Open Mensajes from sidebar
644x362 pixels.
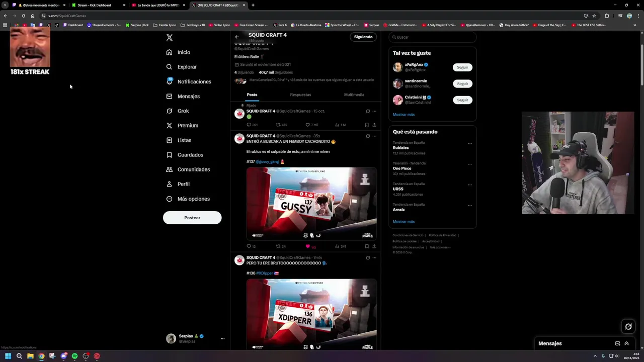click(x=183, y=96)
